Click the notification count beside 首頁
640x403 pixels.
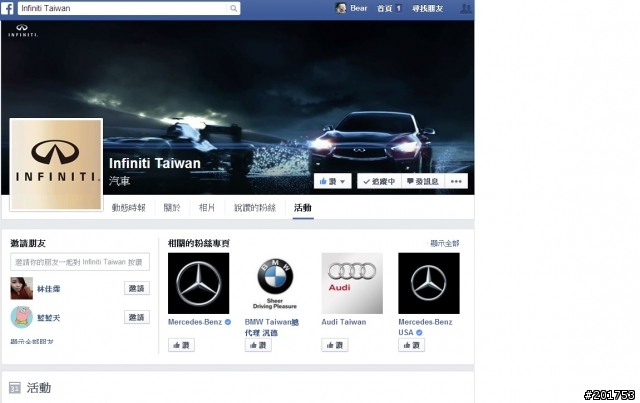pyautogui.click(x=398, y=8)
